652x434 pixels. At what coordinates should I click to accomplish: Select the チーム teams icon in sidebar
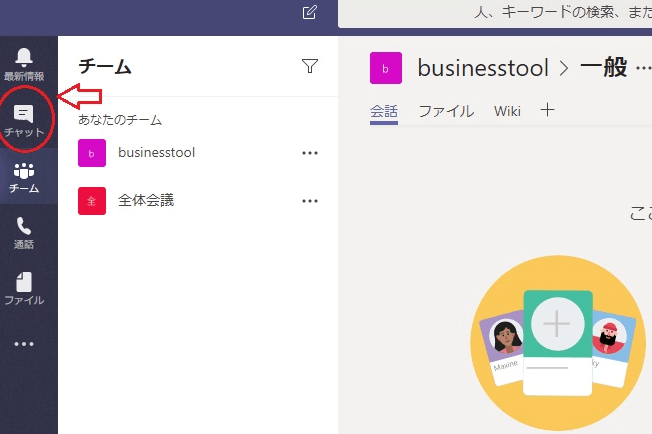click(24, 177)
